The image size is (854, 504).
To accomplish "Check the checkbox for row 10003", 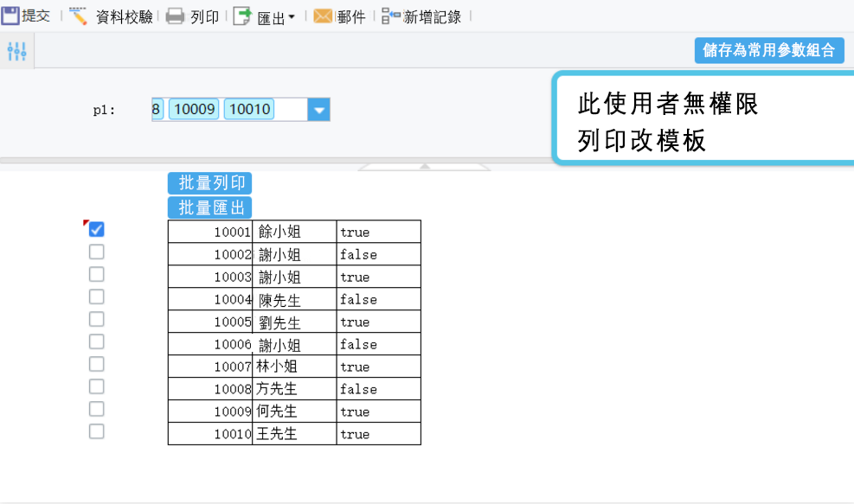I will click(x=96, y=274).
